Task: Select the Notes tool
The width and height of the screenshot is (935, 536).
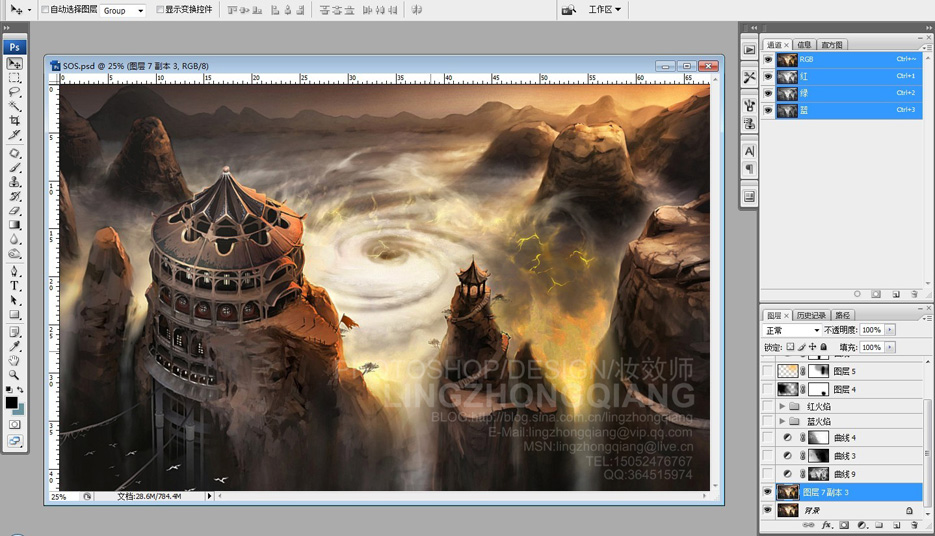Action: [14, 332]
